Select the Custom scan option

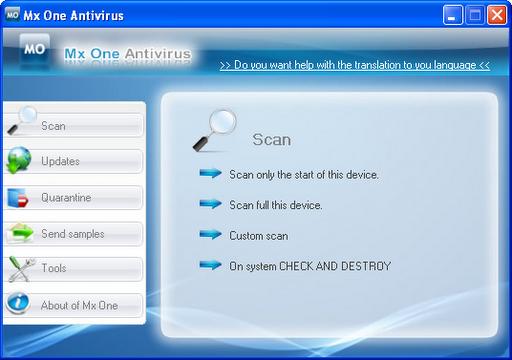coord(259,236)
